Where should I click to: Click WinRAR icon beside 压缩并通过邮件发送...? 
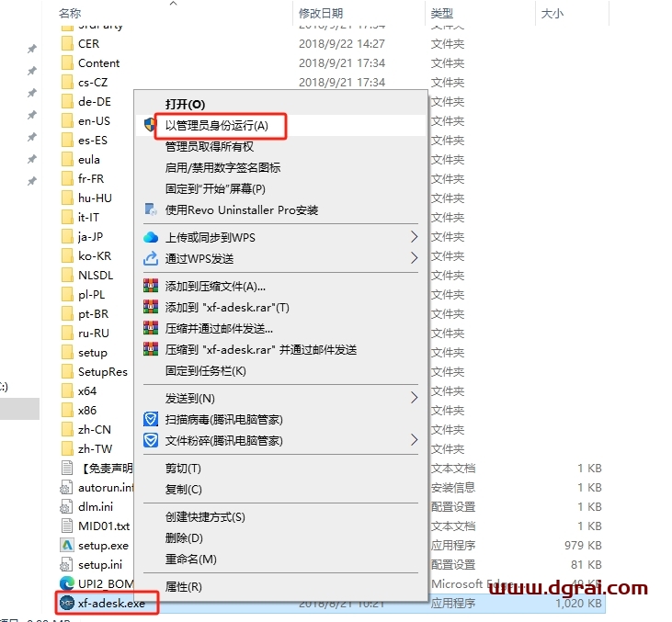pos(151,328)
